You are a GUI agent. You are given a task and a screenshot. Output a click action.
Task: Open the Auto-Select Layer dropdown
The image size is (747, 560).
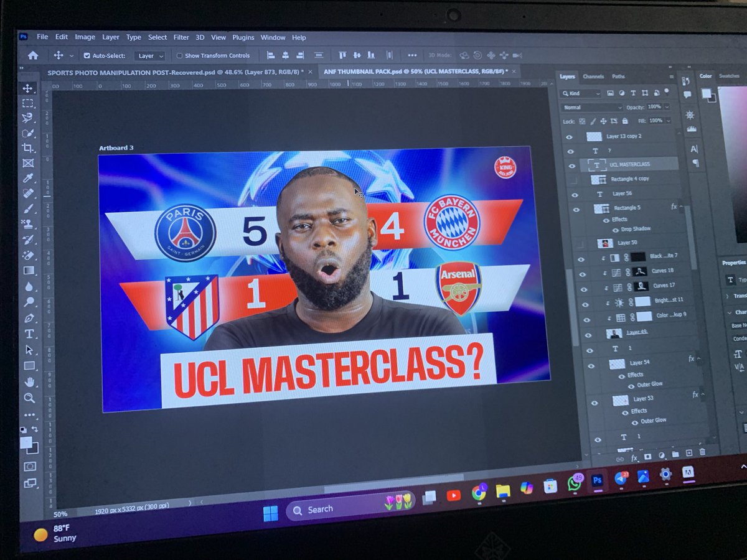point(150,55)
